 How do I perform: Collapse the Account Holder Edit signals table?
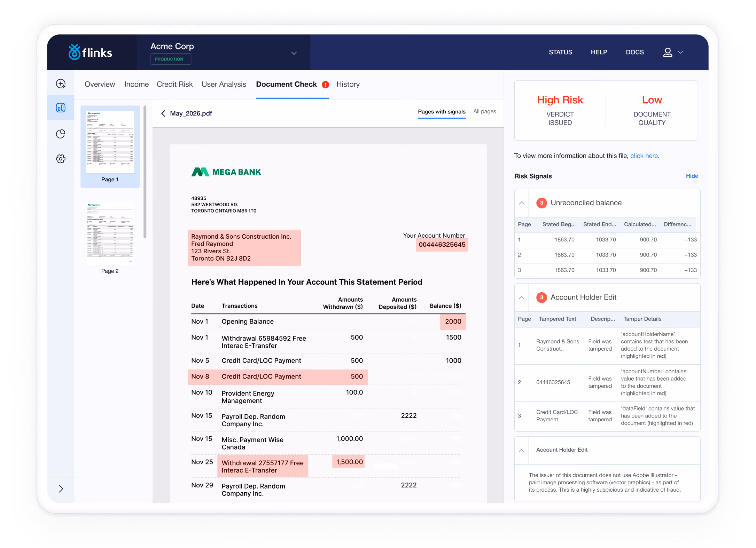pyautogui.click(x=522, y=298)
